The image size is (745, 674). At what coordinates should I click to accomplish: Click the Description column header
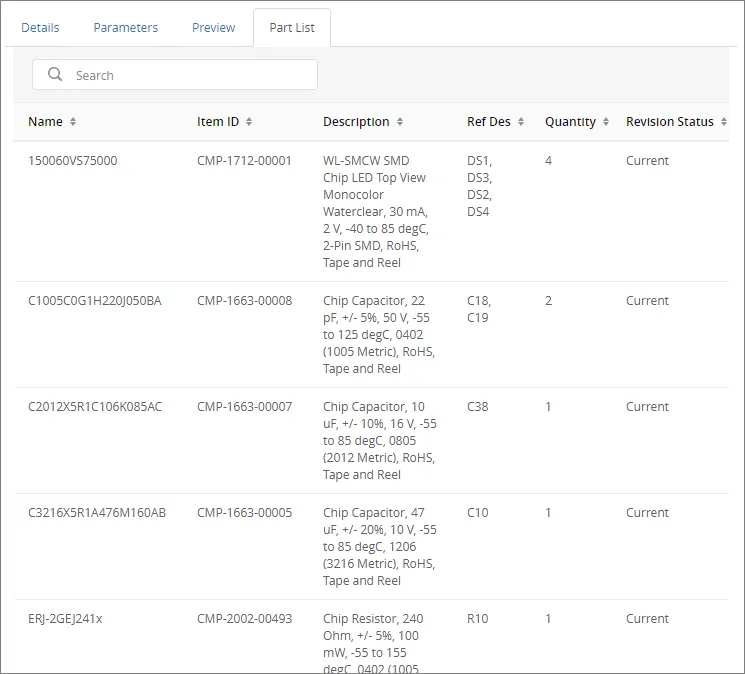click(x=356, y=122)
